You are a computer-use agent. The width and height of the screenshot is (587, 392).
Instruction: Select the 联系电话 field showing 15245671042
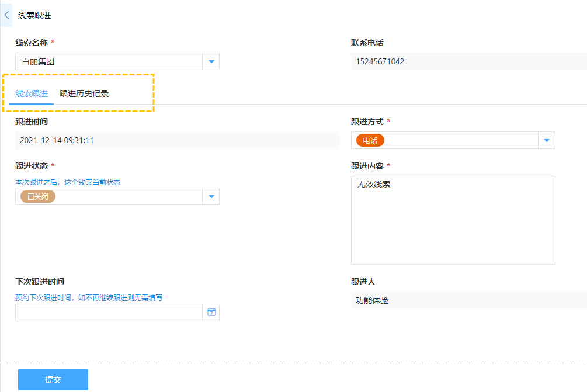pos(467,61)
